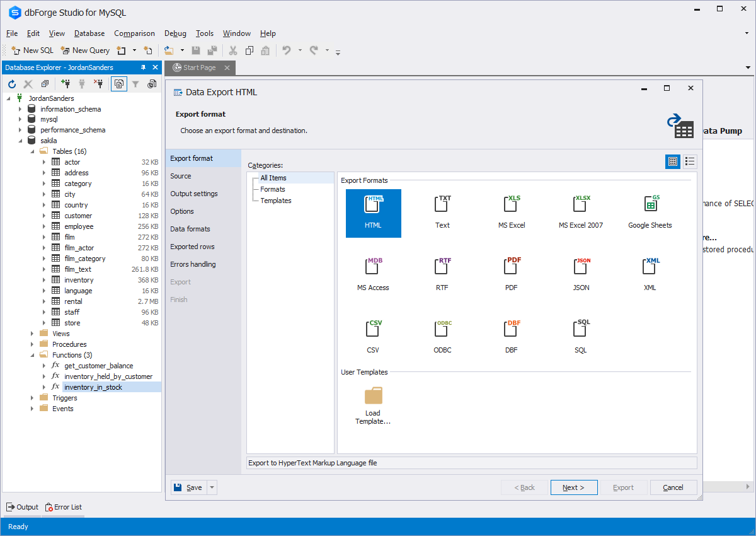
Task: Open the Open file dropdown arrow
Action: 182,50
